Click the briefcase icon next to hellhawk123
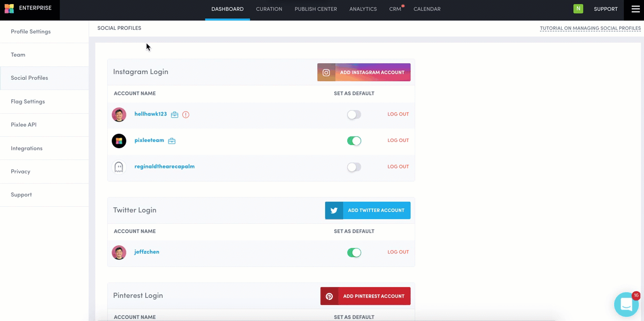Screen dimensions: 644x321 pyautogui.click(x=175, y=115)
